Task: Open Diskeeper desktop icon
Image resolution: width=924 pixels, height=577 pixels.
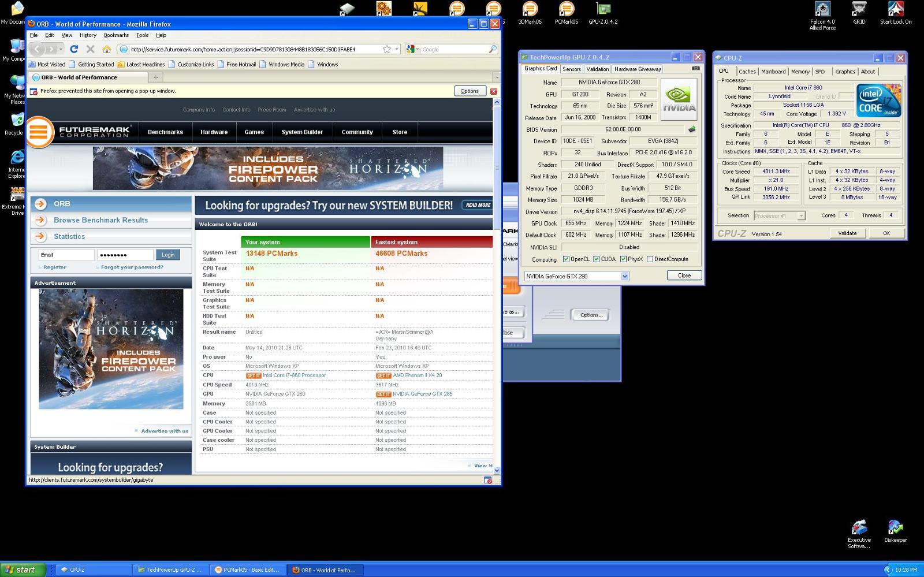Action: [896, 531]
